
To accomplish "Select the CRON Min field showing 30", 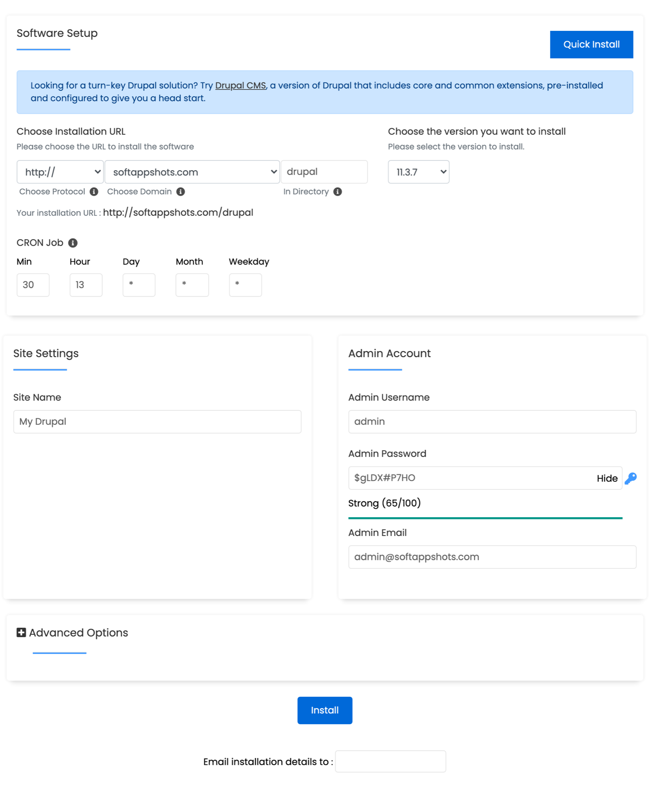I will tap(33, 285).
